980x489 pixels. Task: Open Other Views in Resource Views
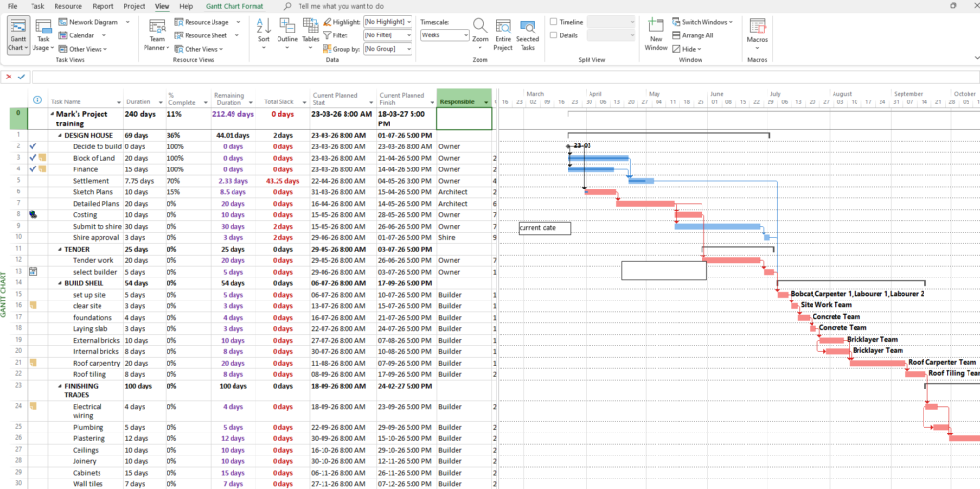[199, 49]
